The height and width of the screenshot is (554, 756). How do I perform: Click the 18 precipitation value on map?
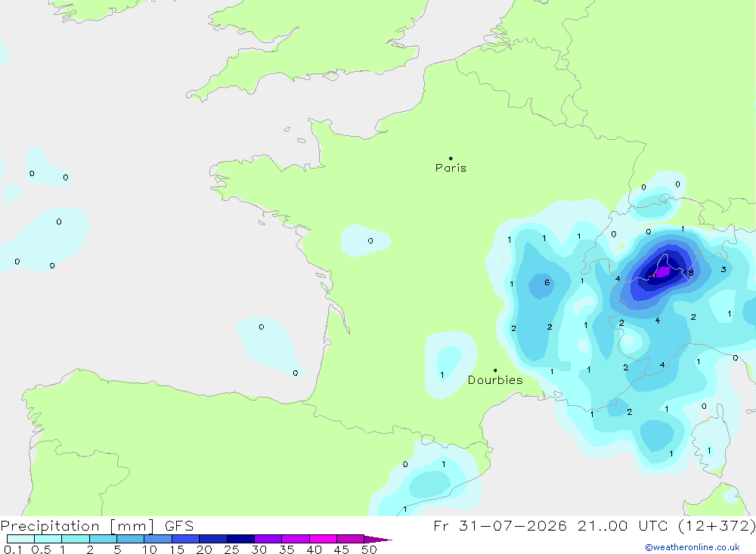pyautogui.click(x=688, y=273)
